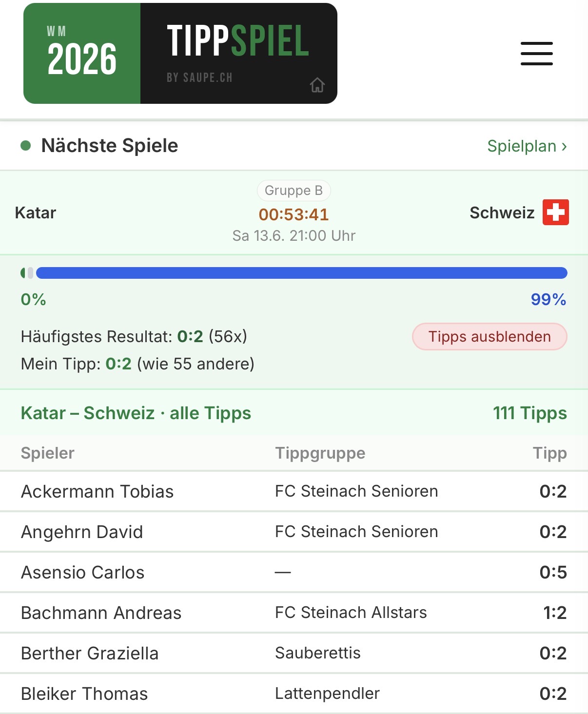This screenshot has height=714, width=588.
Task: Tap the WM 2026 green logo block
Action: click(82, 53)
